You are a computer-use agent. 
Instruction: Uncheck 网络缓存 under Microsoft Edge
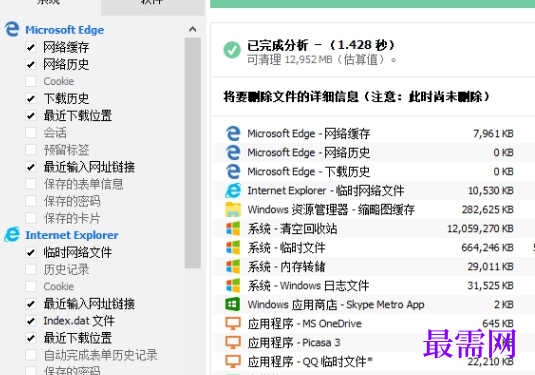(x=31, y=47)
